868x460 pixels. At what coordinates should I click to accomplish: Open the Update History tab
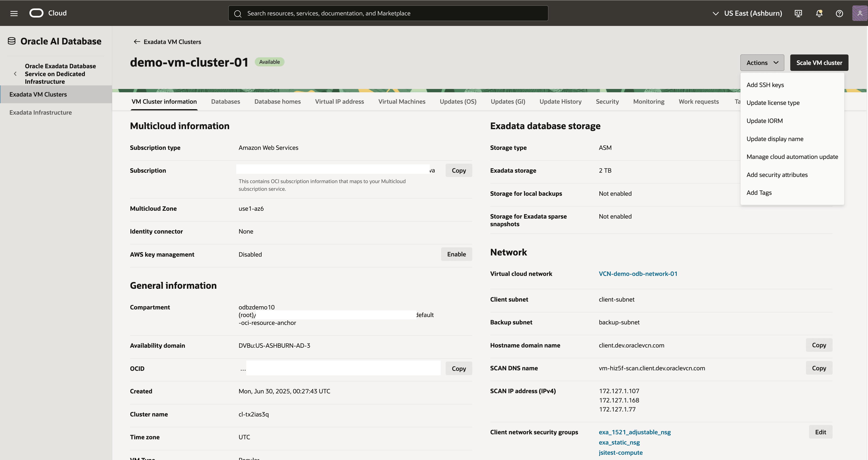click(x=560, y=102)
